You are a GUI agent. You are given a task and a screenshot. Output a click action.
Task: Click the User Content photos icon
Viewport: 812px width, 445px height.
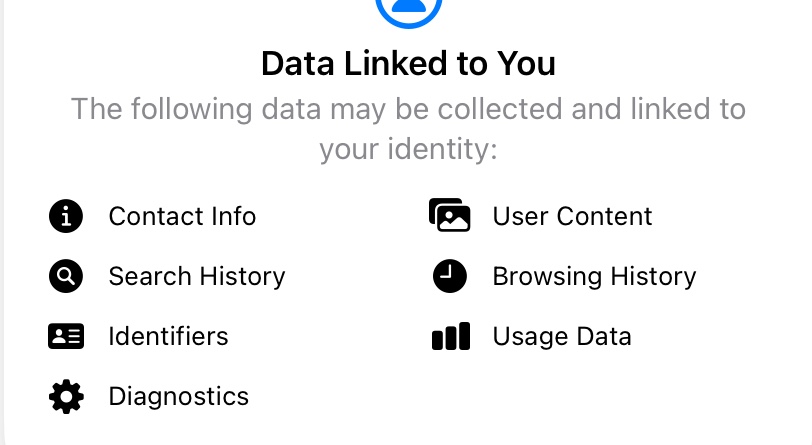click(x=449, y=216)
